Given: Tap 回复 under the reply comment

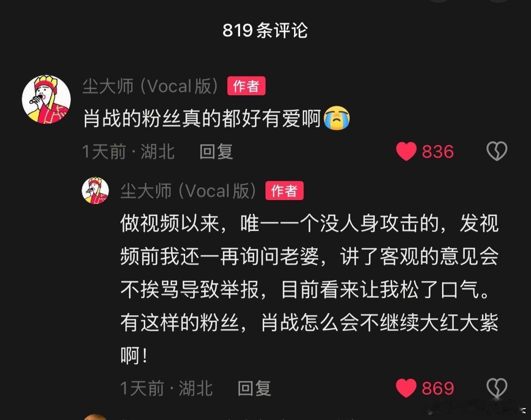Looking at the screenshot, I should tap(254, 388).
